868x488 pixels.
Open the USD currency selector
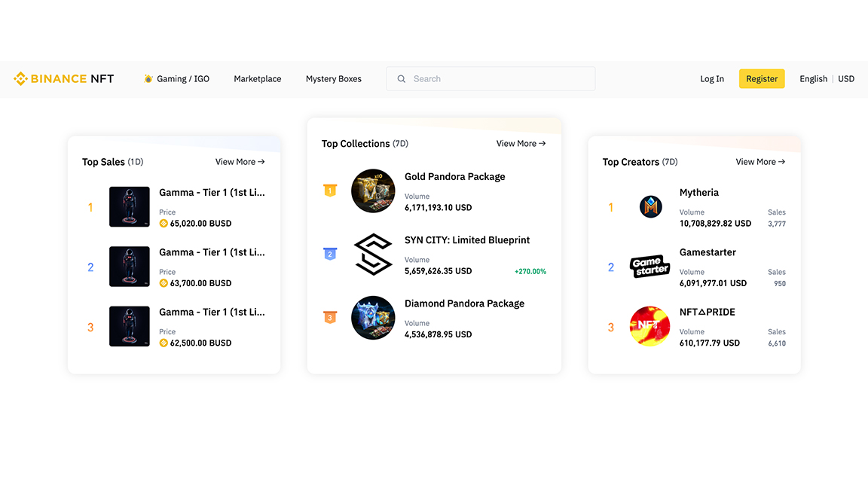[x=846, y=78]
